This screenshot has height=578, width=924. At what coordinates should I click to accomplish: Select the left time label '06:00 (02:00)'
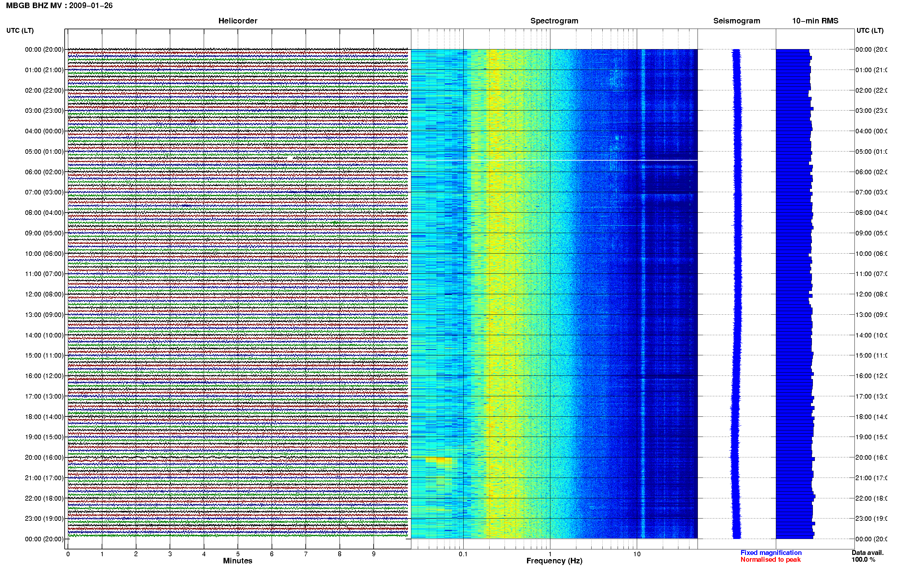click(44, 172)
